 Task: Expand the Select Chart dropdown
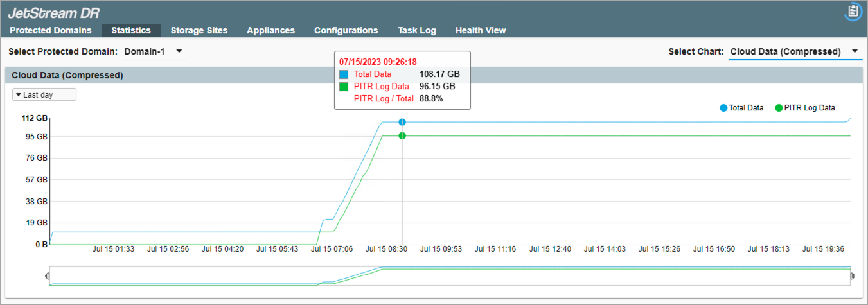point(795,51)
